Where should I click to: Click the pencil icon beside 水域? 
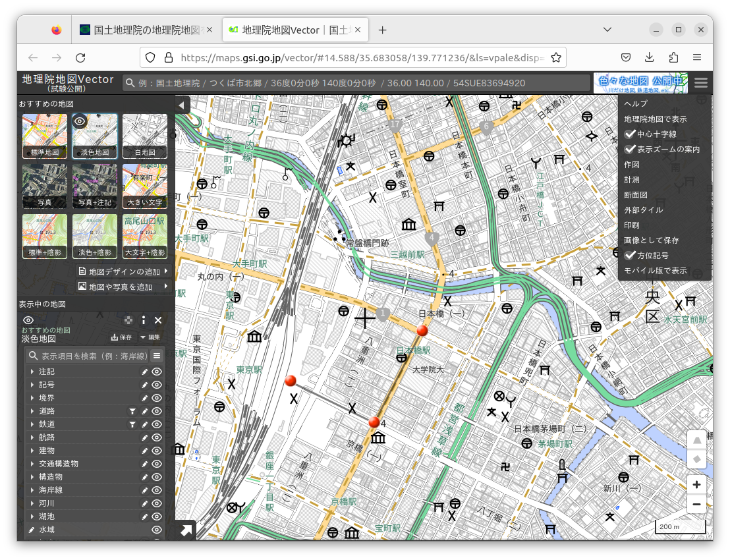coord(32,530)
